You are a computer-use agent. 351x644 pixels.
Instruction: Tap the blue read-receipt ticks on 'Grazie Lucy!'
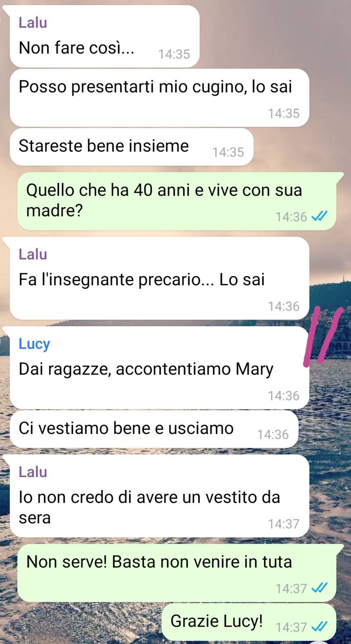[x=319, y=627]
